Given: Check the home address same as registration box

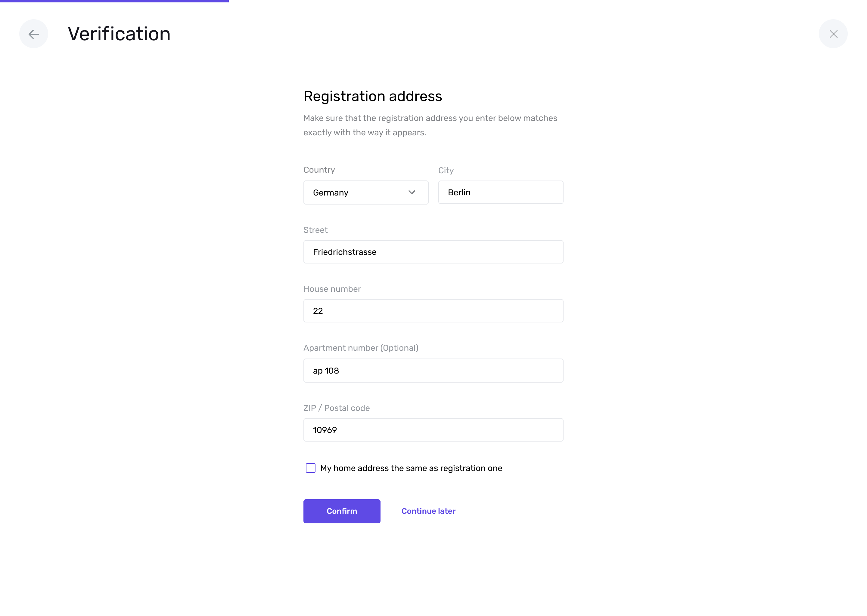Looking at the screenshot, I should 310,468.
